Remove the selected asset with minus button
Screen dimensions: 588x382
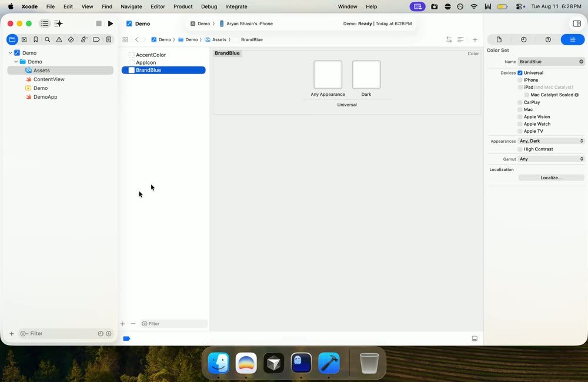[133, 323]
